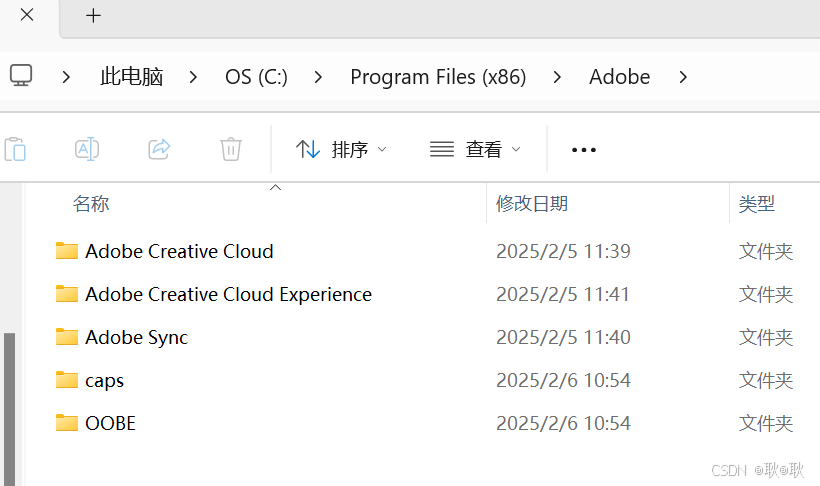The image size is (820, 486).
Task: Click the paste clipboard icon
Action: [15, 150]
